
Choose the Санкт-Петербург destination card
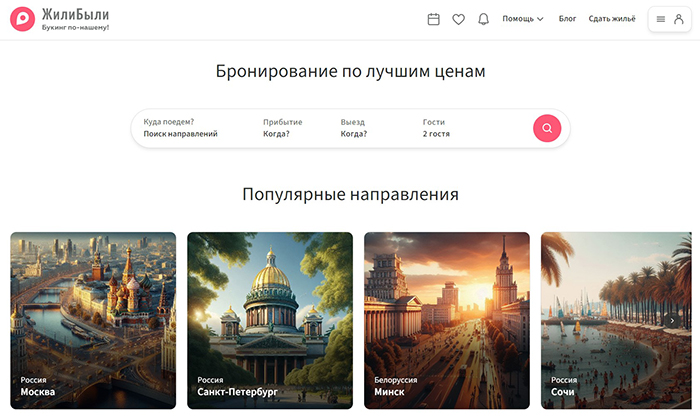tap(270, 320)
